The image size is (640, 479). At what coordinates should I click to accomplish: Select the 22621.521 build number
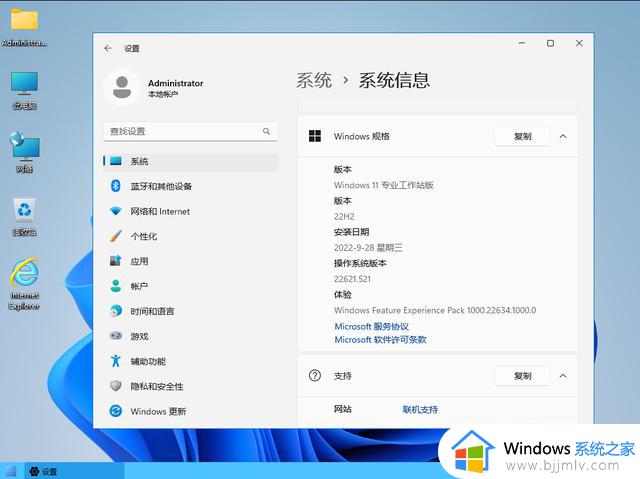click(352, 279)
